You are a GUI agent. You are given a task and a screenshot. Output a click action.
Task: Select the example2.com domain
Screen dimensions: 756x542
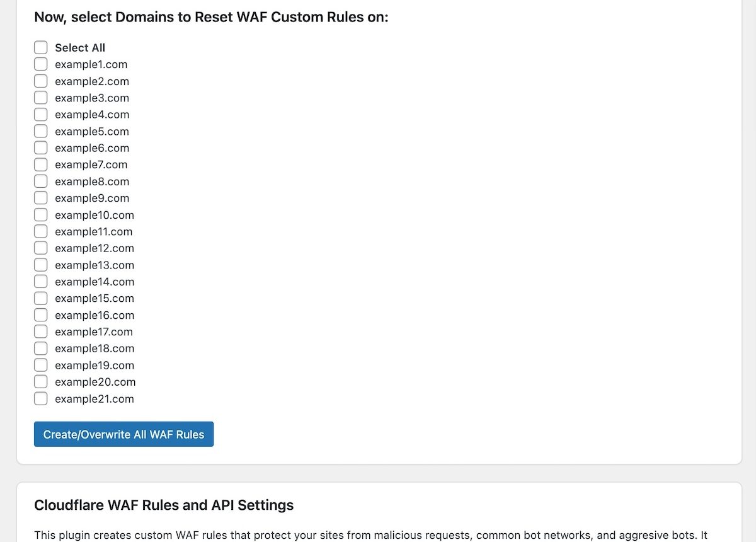40,81
